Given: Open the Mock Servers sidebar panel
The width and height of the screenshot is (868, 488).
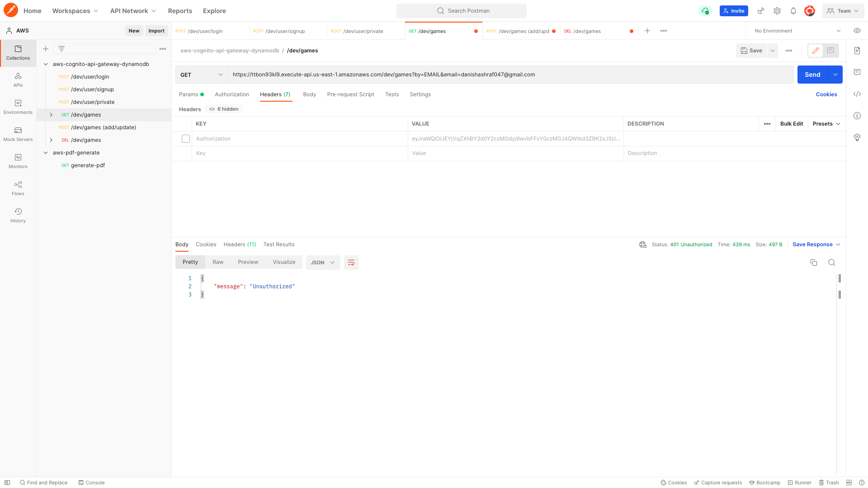Looking at the screenshot, I should [18, 134].
